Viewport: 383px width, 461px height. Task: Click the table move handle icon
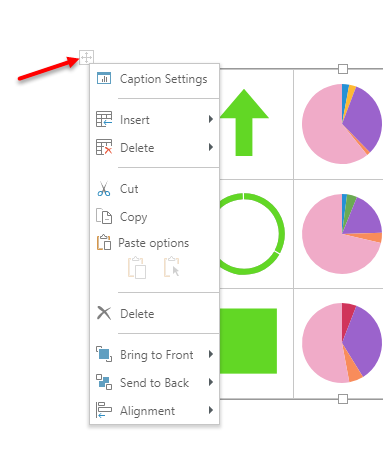click(86, 58)
